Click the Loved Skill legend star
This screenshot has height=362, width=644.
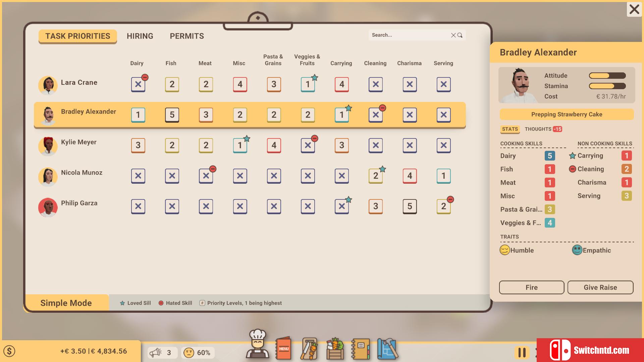(x=122, y=303)
